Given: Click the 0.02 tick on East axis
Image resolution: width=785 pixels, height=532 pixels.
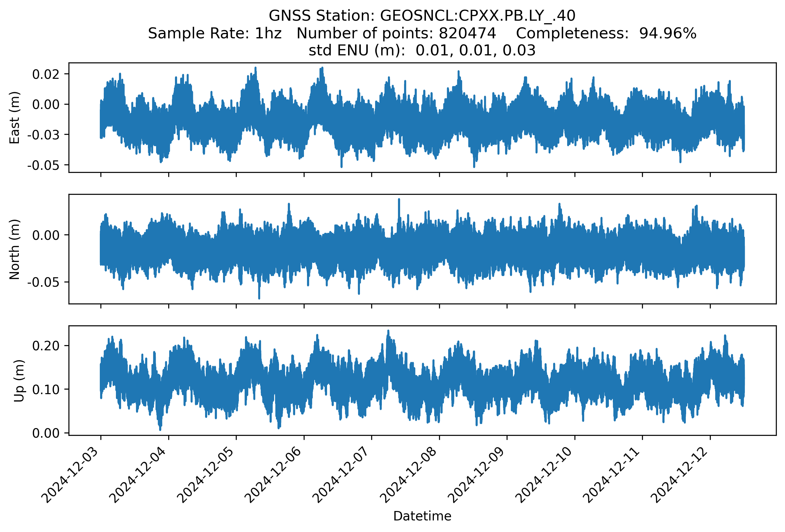Looking at the screenshot, I should coord(46,74).
